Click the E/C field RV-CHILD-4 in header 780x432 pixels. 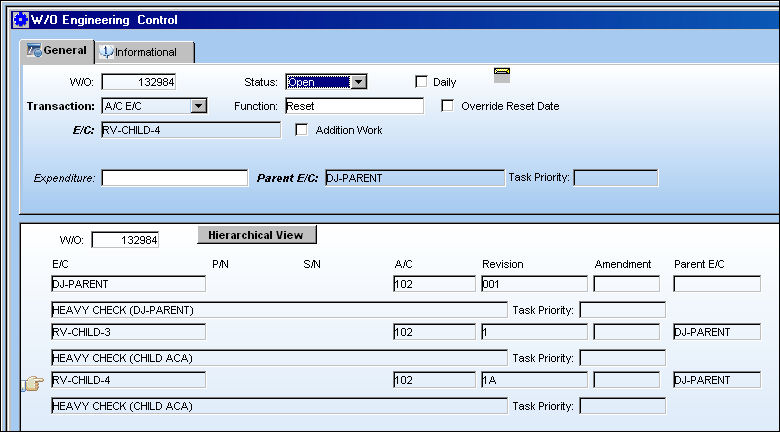(x=191, y=130)
